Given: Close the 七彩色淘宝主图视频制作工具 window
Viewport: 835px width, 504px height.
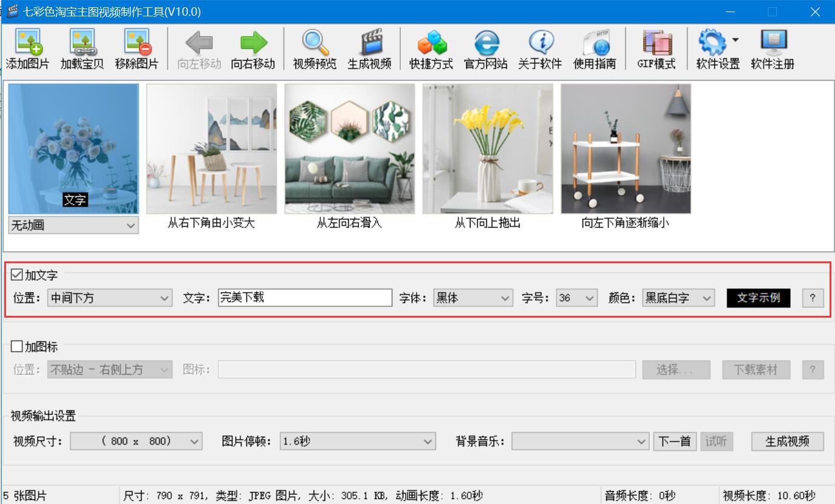Looking at the screenshot, I should click(815, 11).
